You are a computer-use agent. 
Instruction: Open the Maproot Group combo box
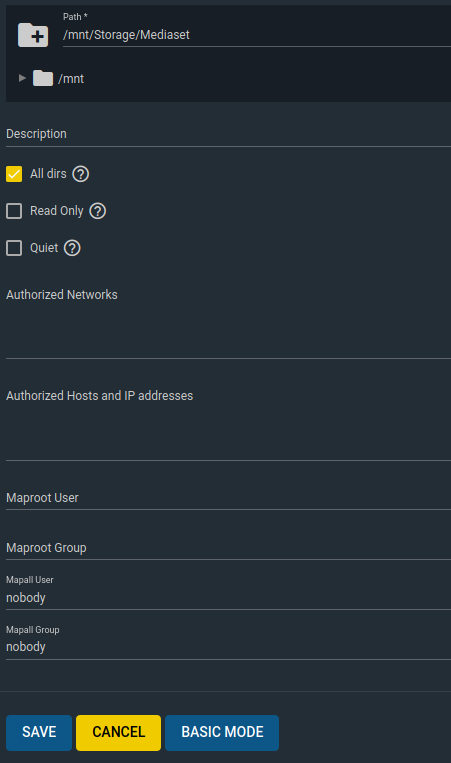[228, 548]
